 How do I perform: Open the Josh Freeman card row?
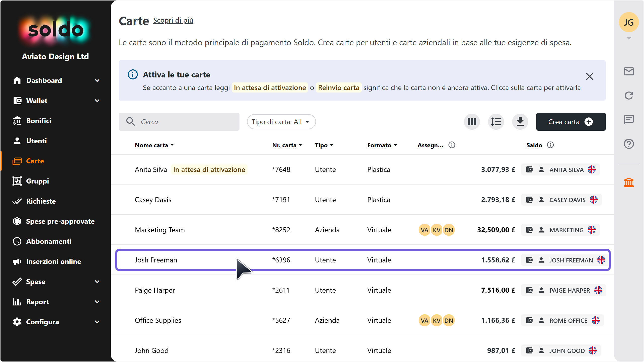(363, 260)
